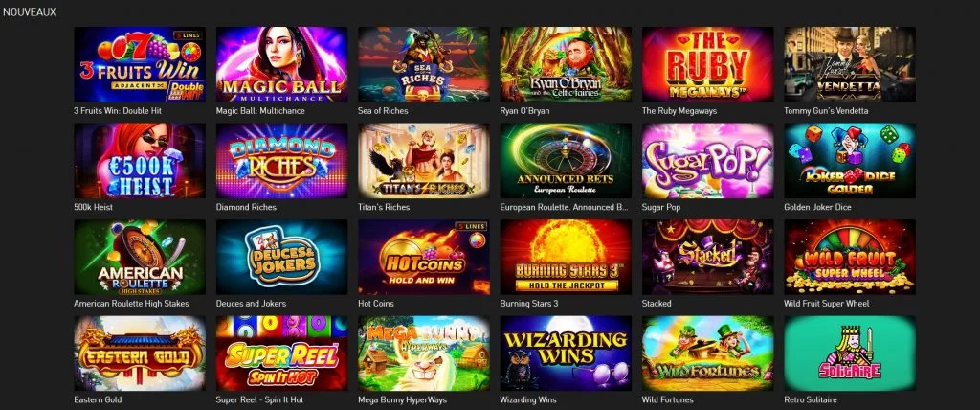Select the NOUVEAUX section heading

pos(30,11)
